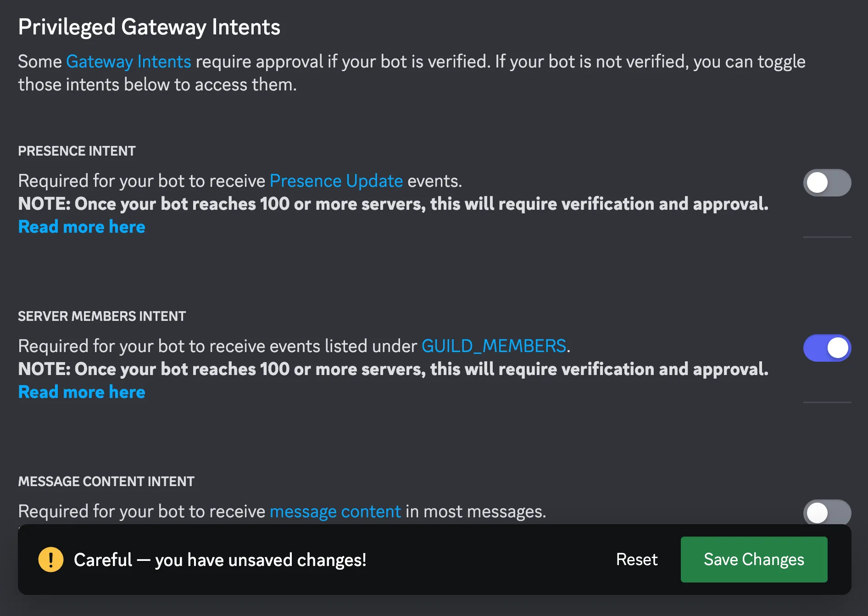Screen dimensions: 868x616
Task: Click Read more here under Presence Intent
Action: coord(82,227)
